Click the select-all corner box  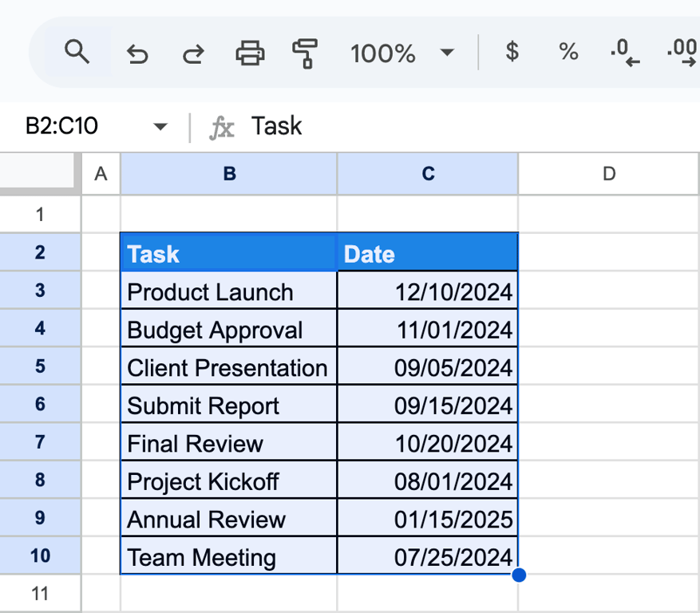tap(38, 171)
